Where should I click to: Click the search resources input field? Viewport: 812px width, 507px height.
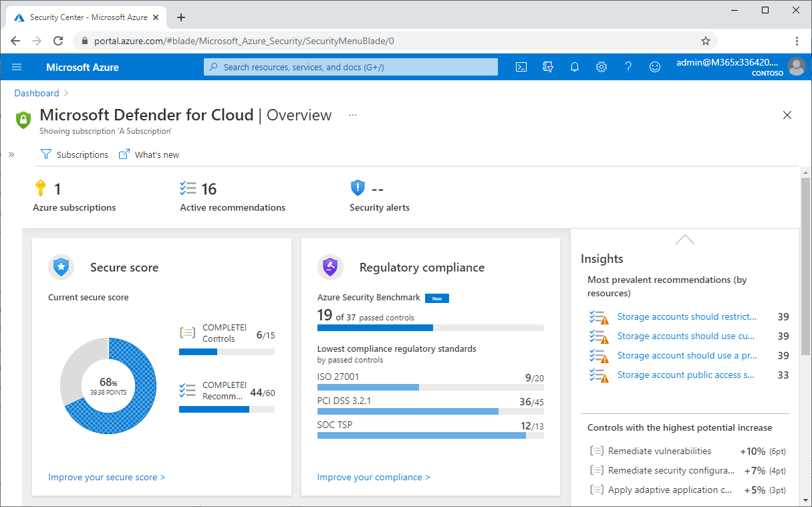pos(351,67)
